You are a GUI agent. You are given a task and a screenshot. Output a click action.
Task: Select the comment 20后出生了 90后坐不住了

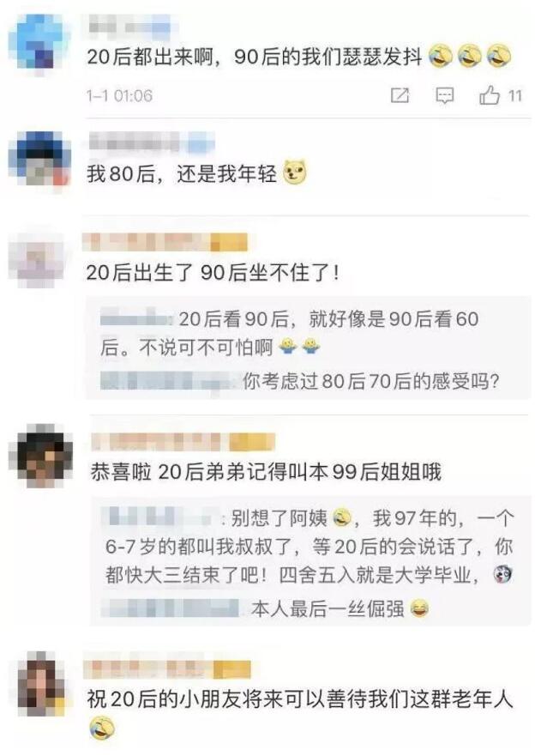[x=213, y=274]
